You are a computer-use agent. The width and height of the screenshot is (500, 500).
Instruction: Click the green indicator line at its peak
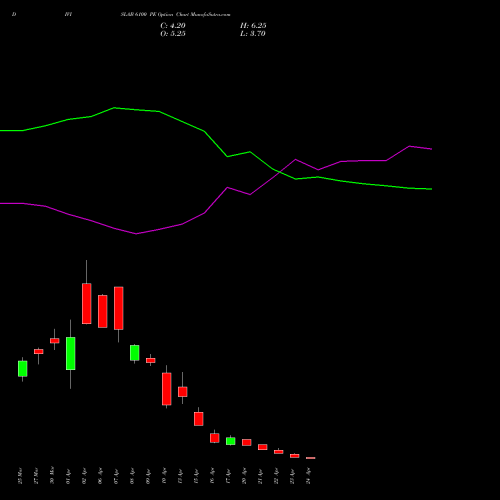click(115, 108)
